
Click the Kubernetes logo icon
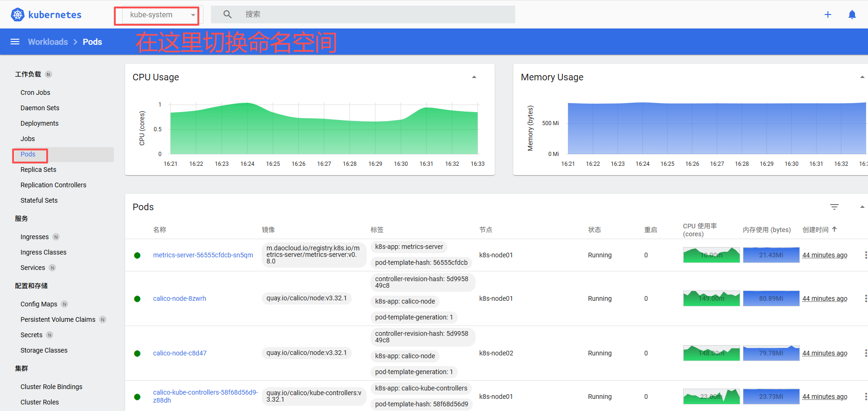18,14
